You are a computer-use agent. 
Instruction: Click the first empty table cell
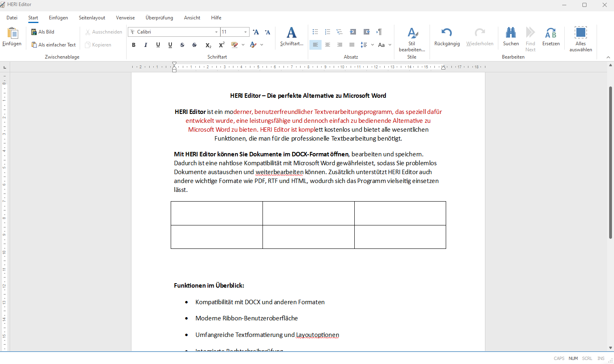217,213
